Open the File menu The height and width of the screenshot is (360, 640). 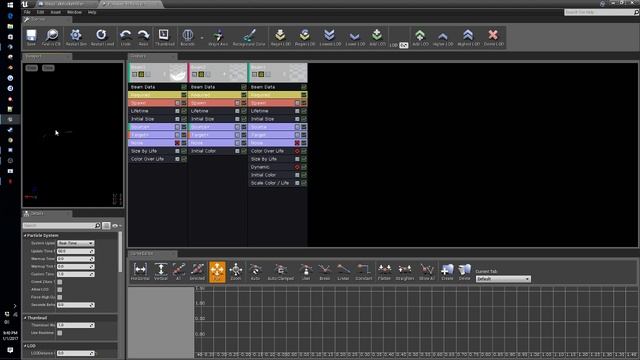coord(27,12)
